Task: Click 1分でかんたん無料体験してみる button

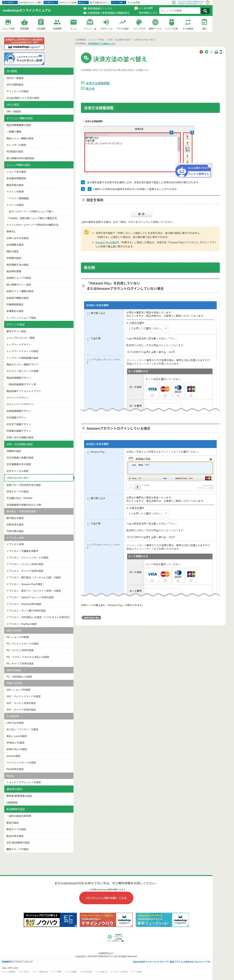Action: pos(106,898)
